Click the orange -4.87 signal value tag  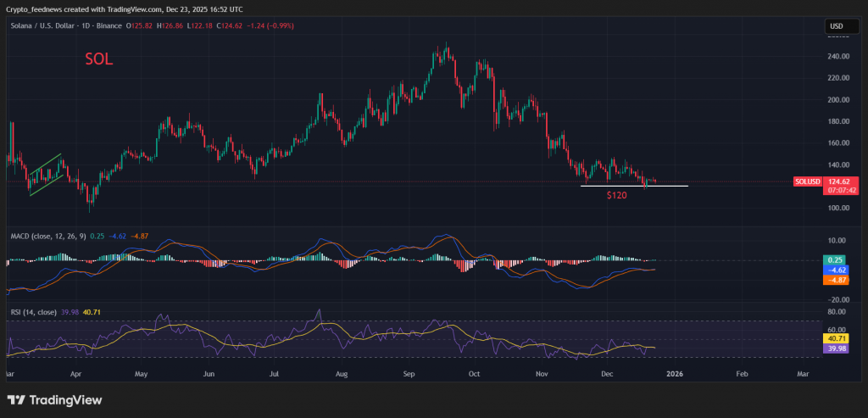(836, 279)
